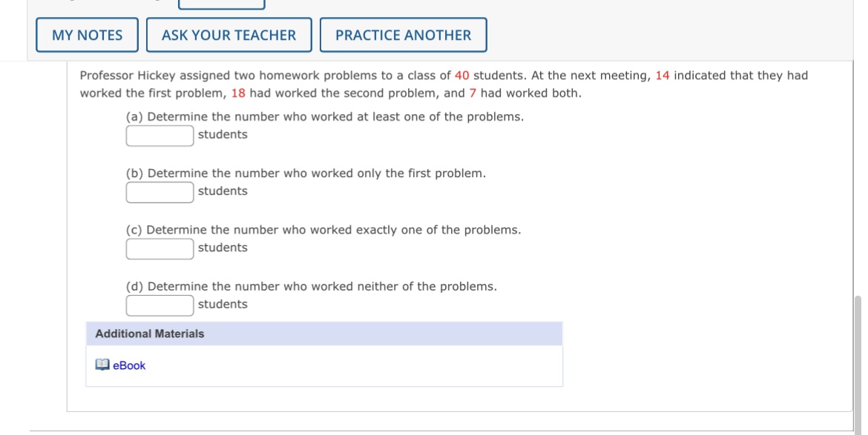Open the eBook via its book icon
The width and height of the screenshot is (868, 435).
[x=103, y=364]
